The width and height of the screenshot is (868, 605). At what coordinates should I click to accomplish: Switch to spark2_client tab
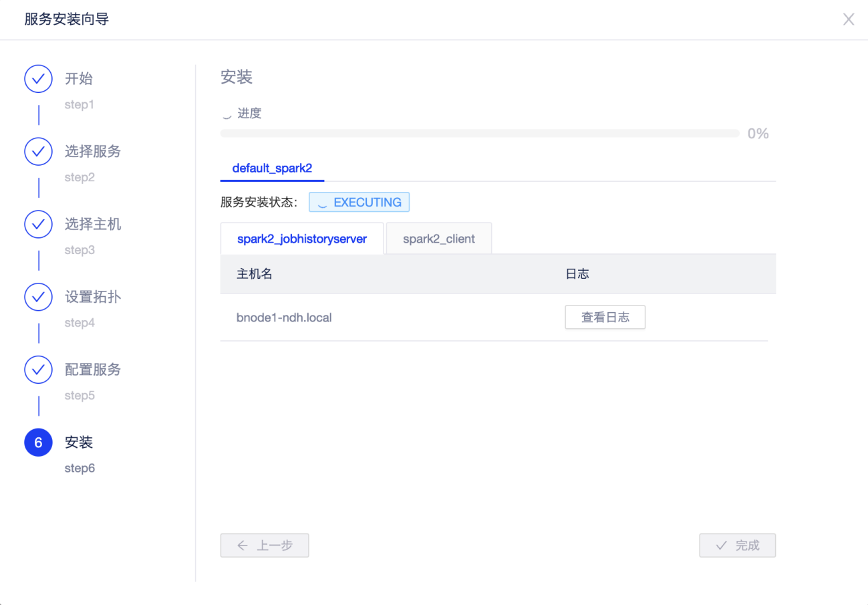tap(439, 239)
